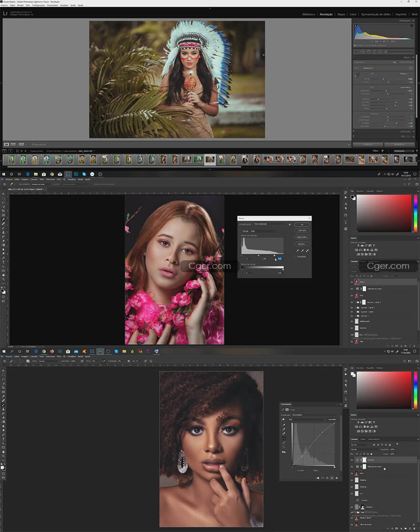The height and width of the screenshot is (532, 420).
Task: Hide Curvas 2 layer in Curves Photoshop window
Action: pos(352,460)
